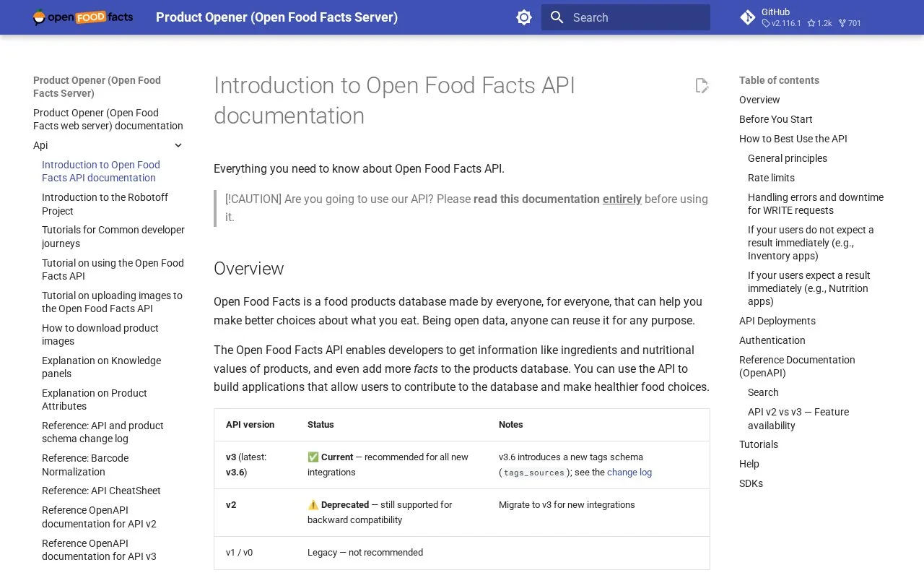
Task: Go to Reference Documentation (OpenAPI) section
Action: [797, 366]
